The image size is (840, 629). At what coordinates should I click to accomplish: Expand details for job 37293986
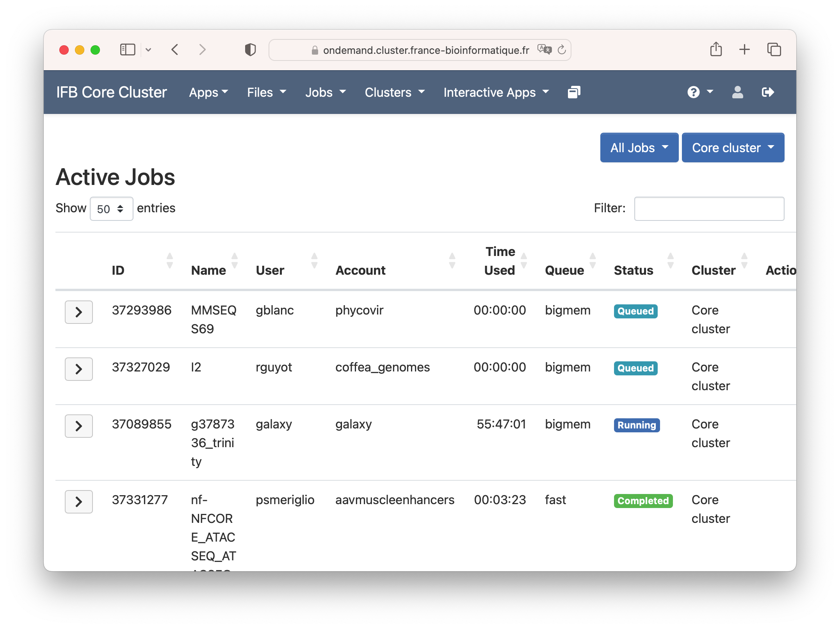(79, 312)
